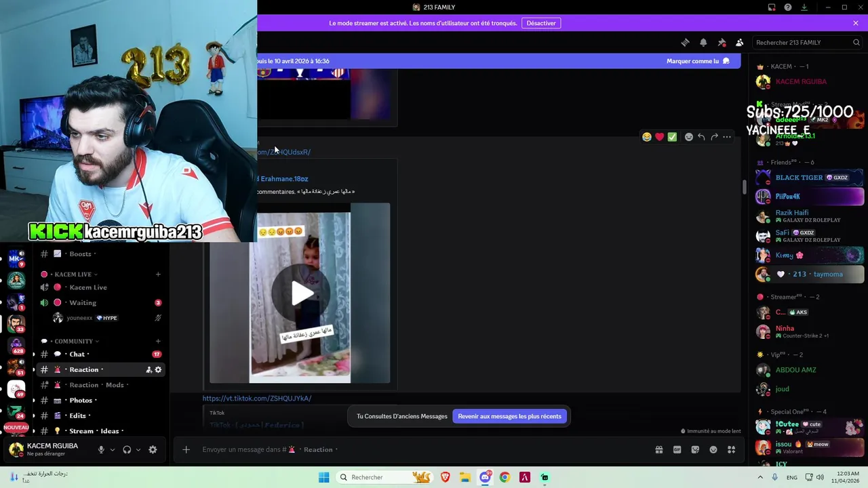The width and height of the screenshot is (868, 488).
Task: Open the Boosts channel
Action: tap(102, 254)
